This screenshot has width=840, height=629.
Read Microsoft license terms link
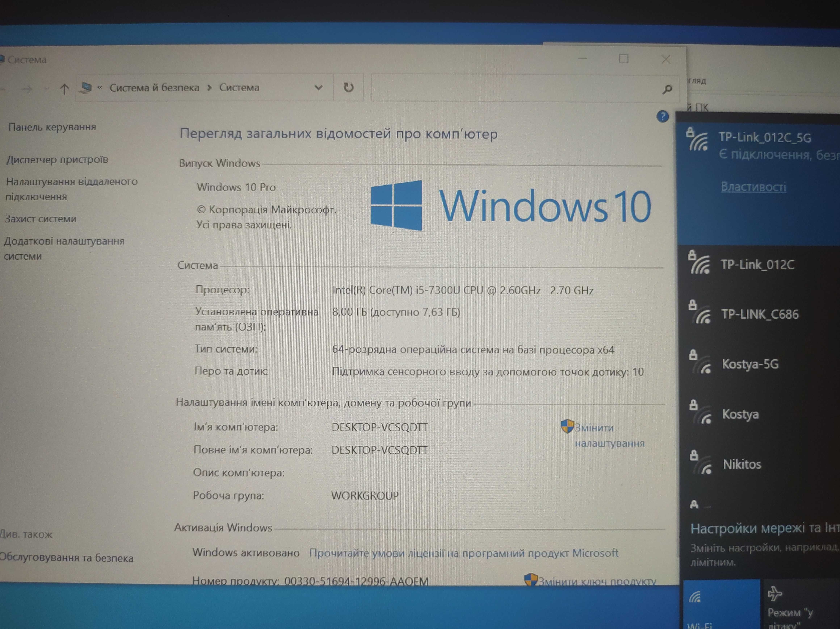pyautogui.click(x=464, y=553)
